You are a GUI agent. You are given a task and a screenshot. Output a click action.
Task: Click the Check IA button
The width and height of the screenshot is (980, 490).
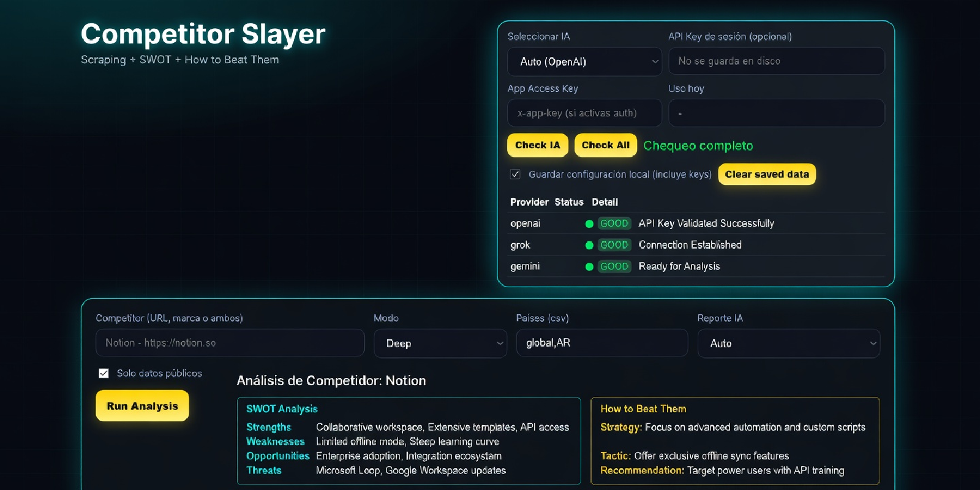(x=538, y=145)
